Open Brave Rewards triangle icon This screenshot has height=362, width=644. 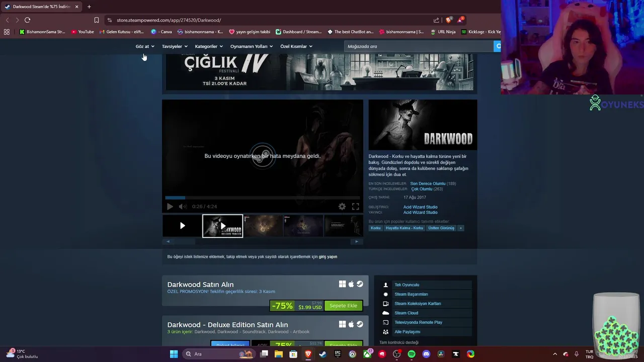[x=461, y=20]
